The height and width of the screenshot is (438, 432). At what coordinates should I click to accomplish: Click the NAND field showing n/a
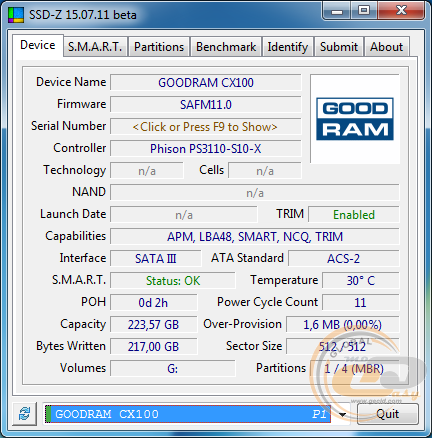pos(255,193)
